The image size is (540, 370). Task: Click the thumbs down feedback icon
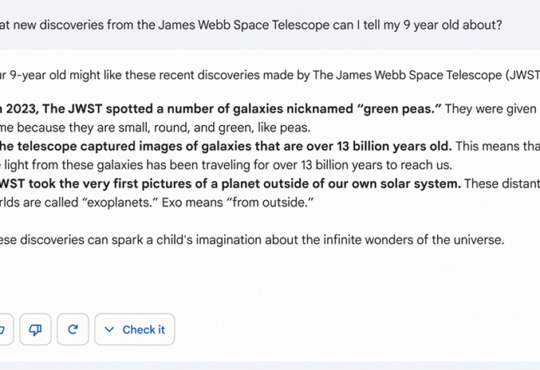pyautogui.click(x=35, y=329)
